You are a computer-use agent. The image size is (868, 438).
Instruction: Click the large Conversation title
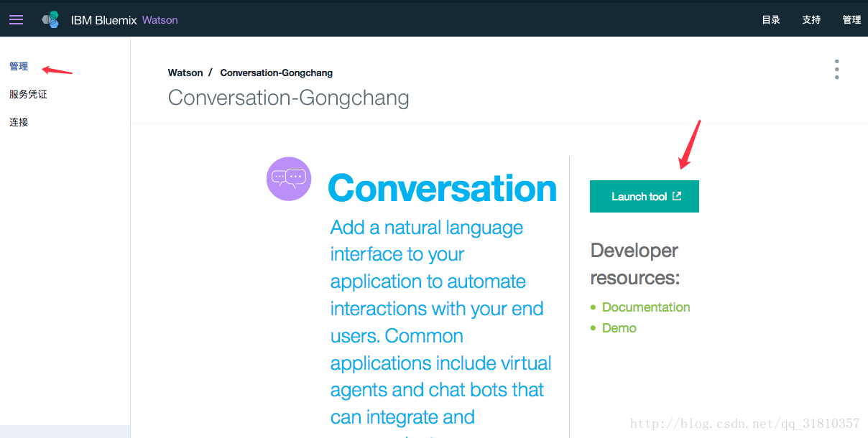443,188
